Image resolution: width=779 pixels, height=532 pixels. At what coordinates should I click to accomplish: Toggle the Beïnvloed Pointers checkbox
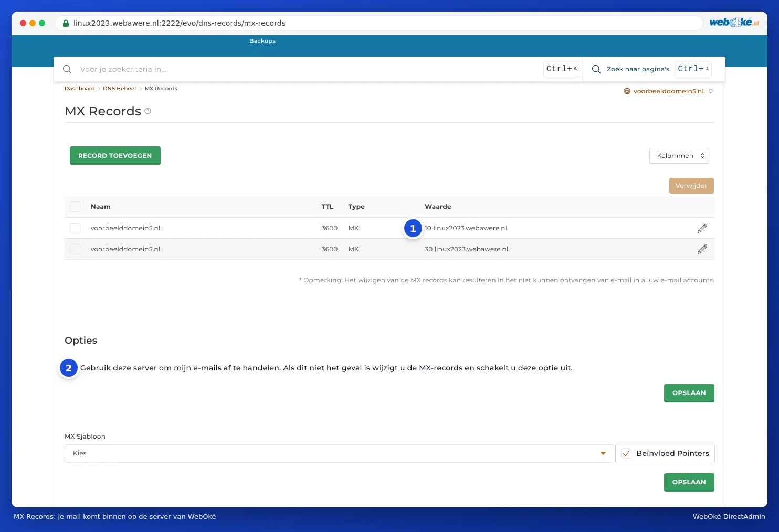click(x=626, y=454)
